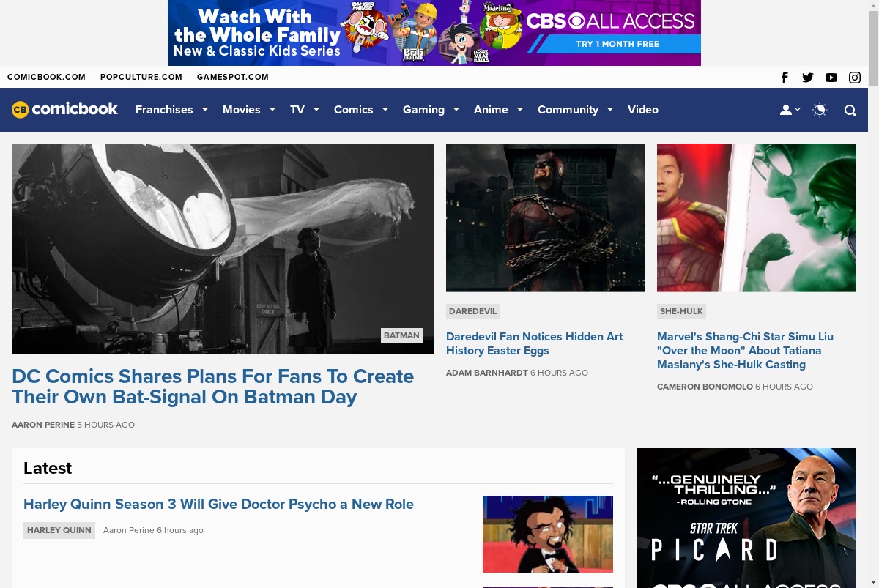
Task: Visit GAMESPOT.COM top link
Action: click(233, 77)
